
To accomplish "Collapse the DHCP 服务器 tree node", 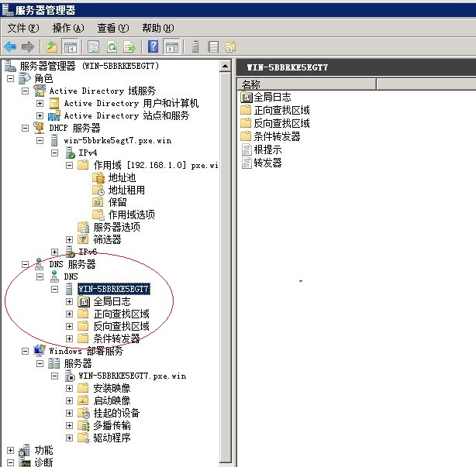I will click(x=26, y=128).
